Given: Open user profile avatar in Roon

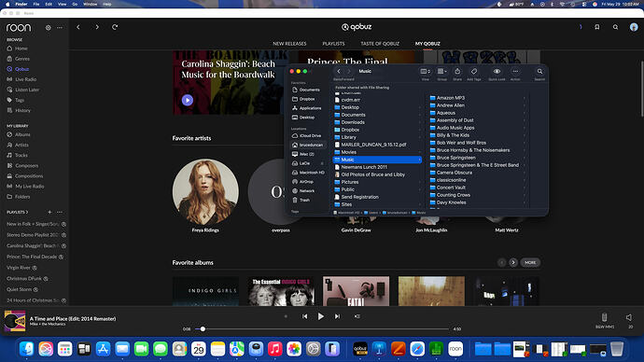Looking at the screenshot, I should point(634,27).
